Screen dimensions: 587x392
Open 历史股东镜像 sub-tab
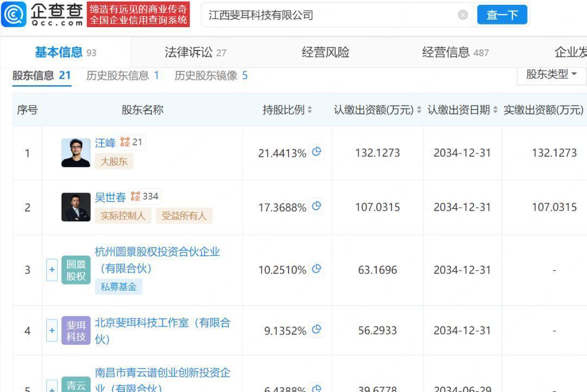click(x=210, y=75)
